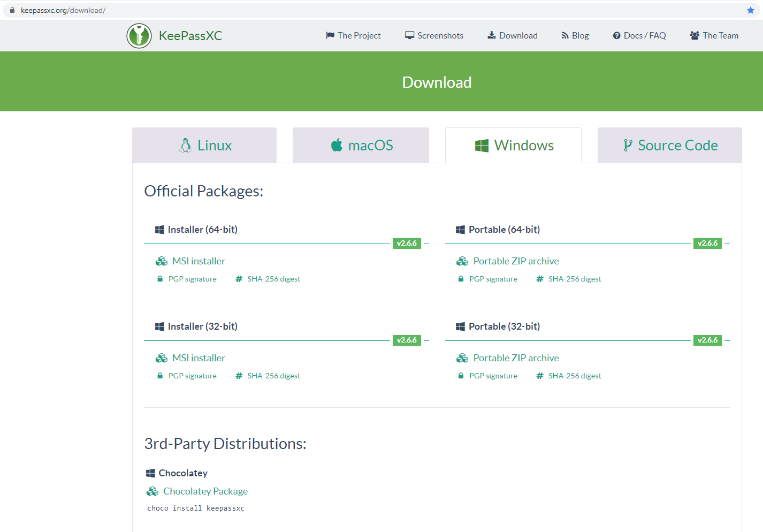Open the Blog navigation item
The image size is (763, 532).
tap(575, 35)
